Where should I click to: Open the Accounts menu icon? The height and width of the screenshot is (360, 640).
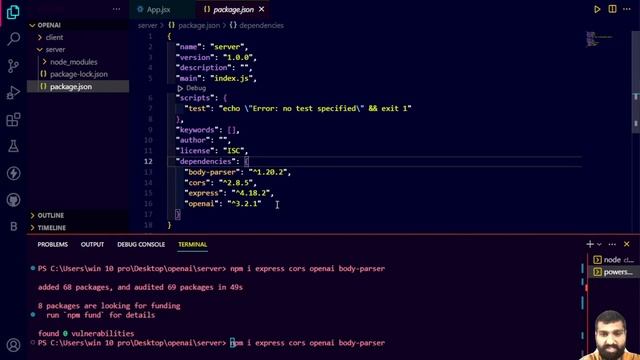click(x=13, y=345)
